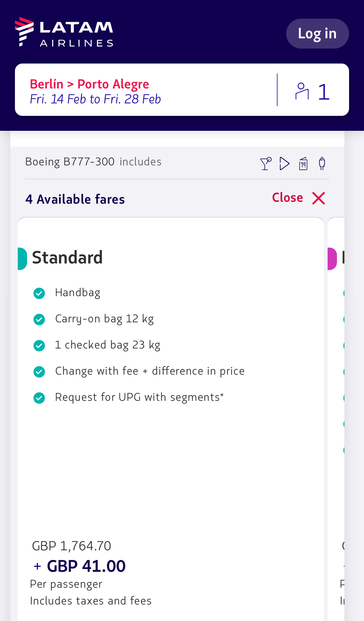Click the in-flight meal amenity icon

[x=303, y=164]
